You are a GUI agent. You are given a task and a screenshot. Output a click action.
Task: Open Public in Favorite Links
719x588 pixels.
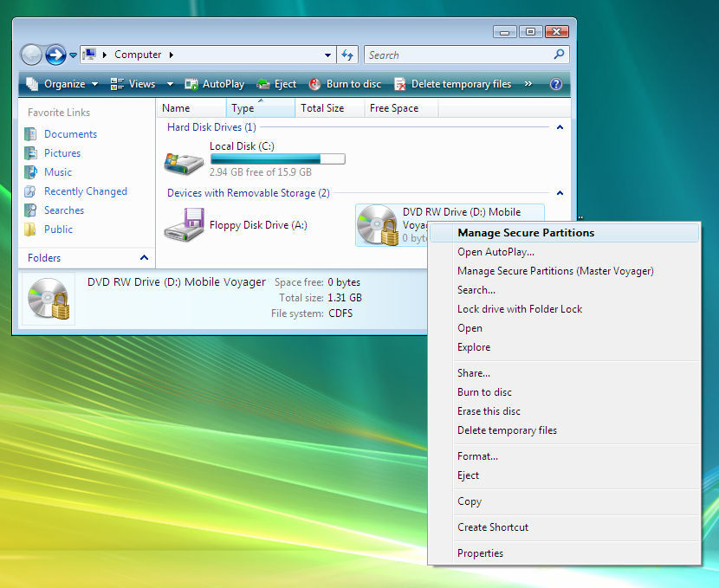click(x=58, y=229)
